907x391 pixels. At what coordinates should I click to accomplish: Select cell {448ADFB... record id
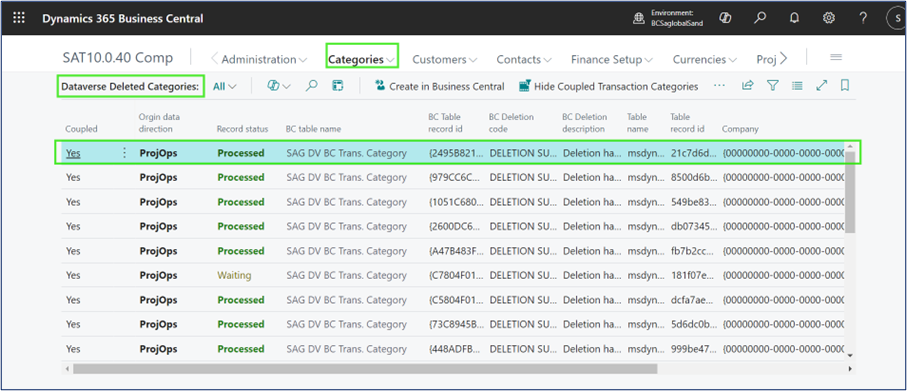(454, 349)
